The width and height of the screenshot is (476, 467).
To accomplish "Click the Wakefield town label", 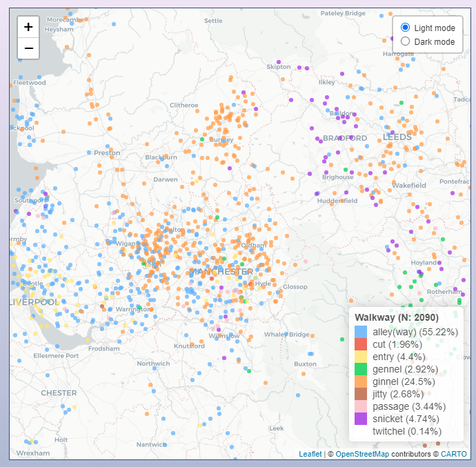I will pos(409,186).
